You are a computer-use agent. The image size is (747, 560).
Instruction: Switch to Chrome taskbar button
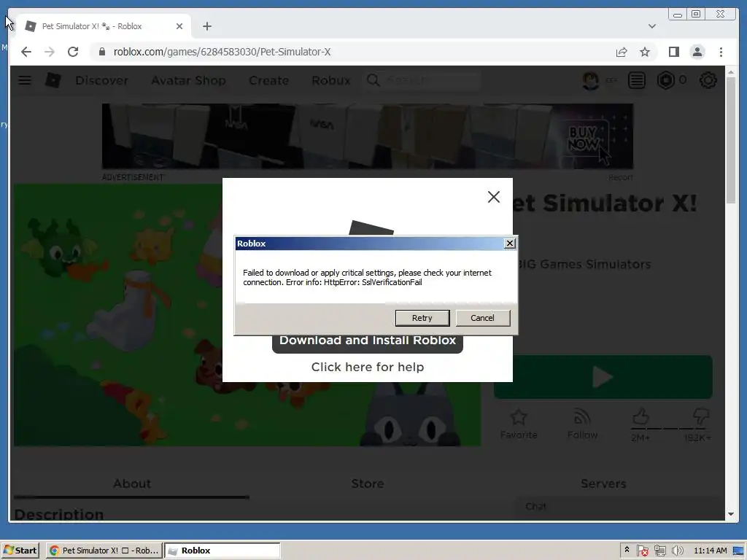point(104,551)
